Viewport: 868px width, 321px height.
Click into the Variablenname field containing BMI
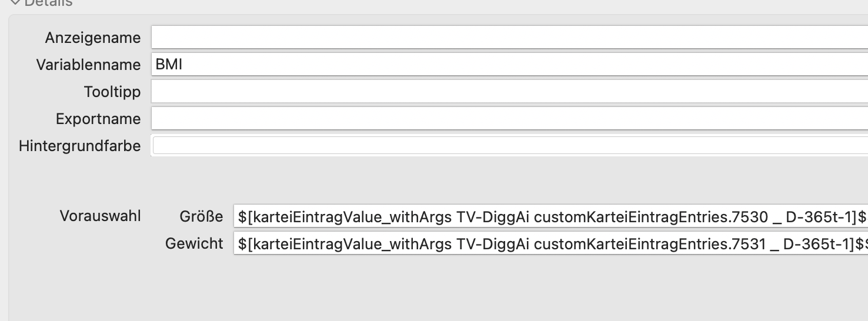(509, 65)
